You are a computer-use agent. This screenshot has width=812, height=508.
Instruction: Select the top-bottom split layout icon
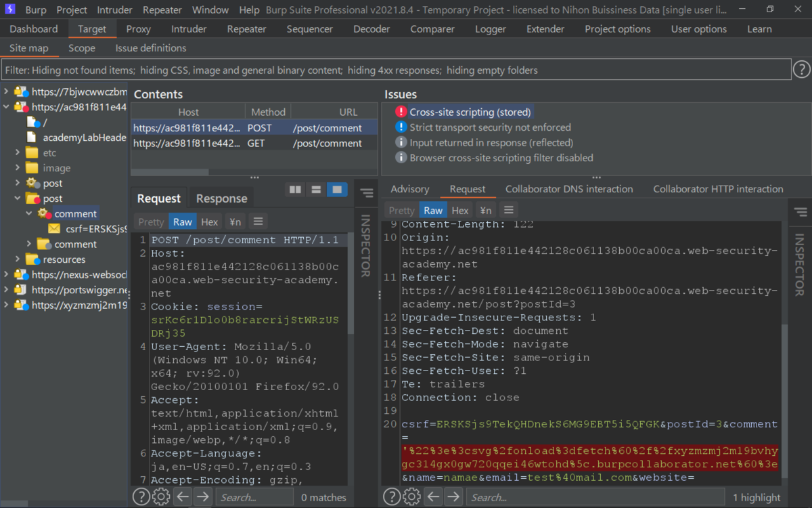pyautogui.click(x=316, y=190)
